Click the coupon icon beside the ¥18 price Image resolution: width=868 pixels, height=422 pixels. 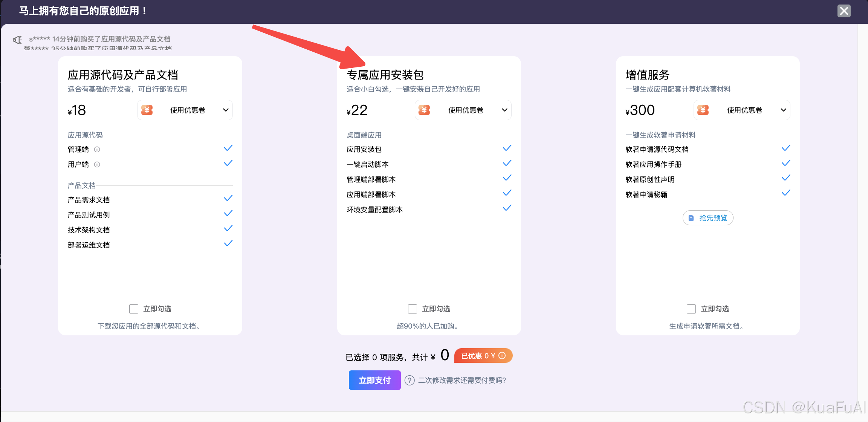pyautogui.click(x=147, y=110)
